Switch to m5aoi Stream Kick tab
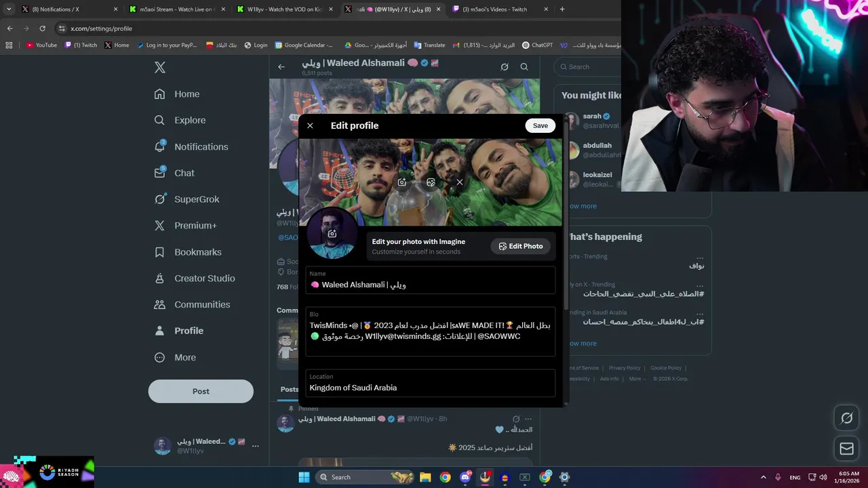The height and width of the screenshot is (488, 868). tap(177, 9)
